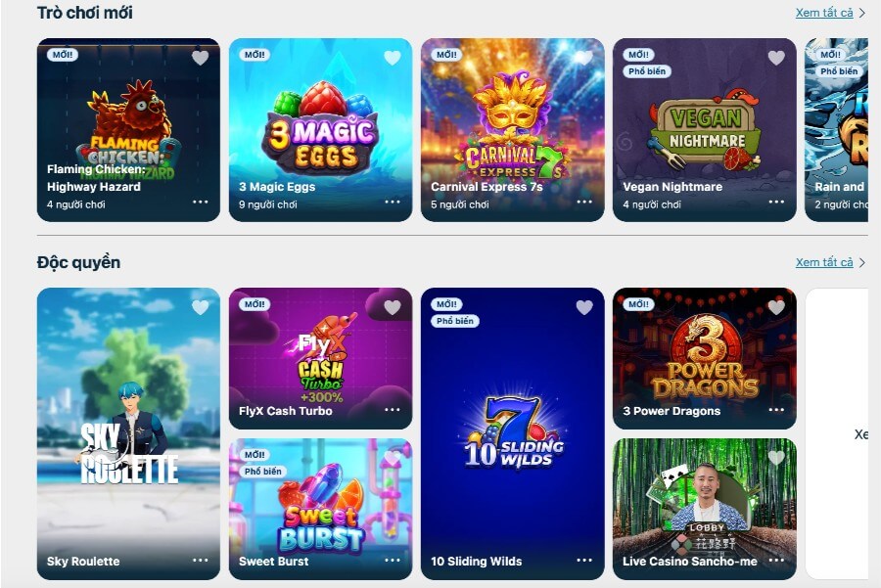Add Vegan Nightmare to favorites
Image resolution: width=881 pixels, height=588 pixels.
[776, 58]
